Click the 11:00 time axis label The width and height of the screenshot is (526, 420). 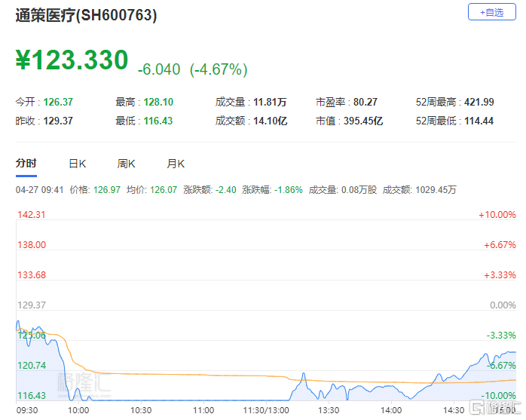pyautogui.click(x=203, y=410)
